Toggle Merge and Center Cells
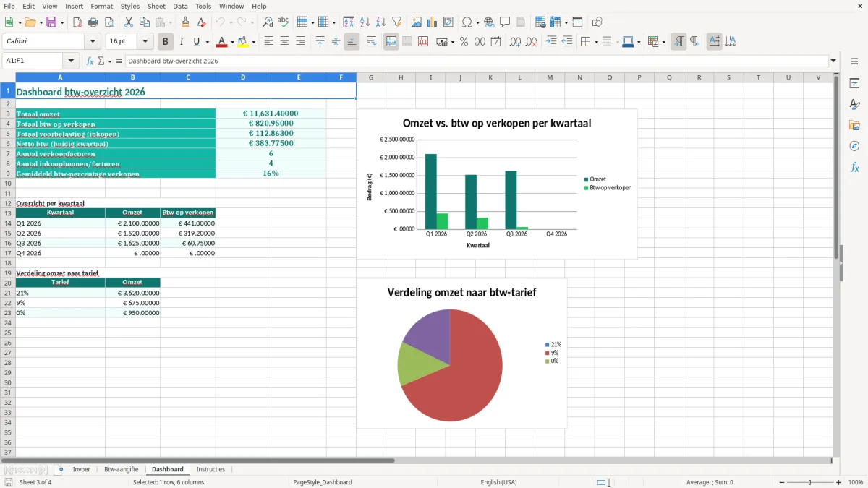The image size is (868, 488). tap(391, 42)
